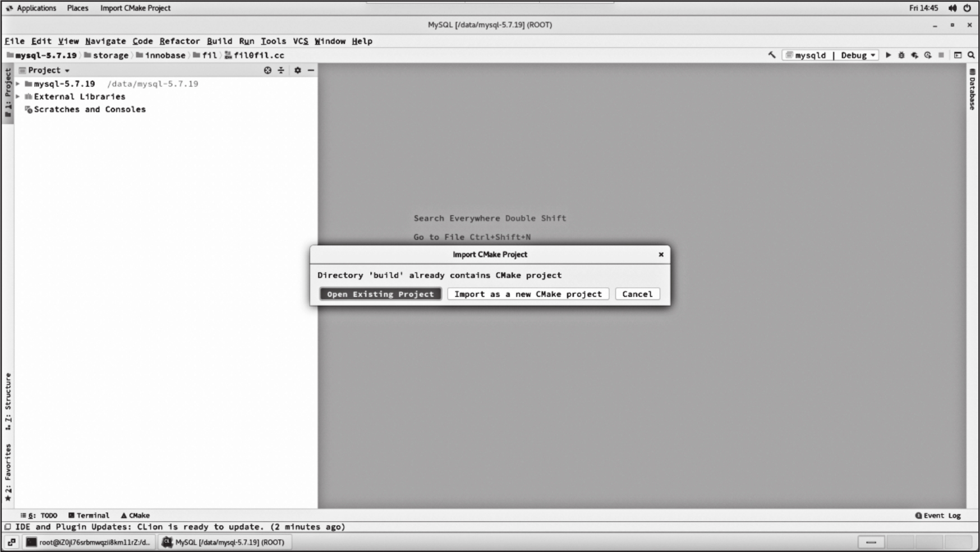The image size is (980, 552).
Task: Click the terminal-window icon beside Search
Action: click(958, 55)
